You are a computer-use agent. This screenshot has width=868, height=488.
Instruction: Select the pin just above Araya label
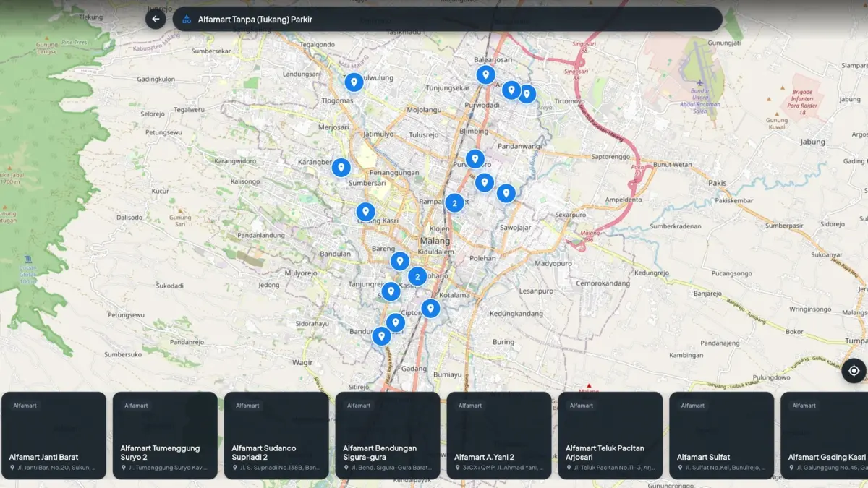[x=527, y=94]
